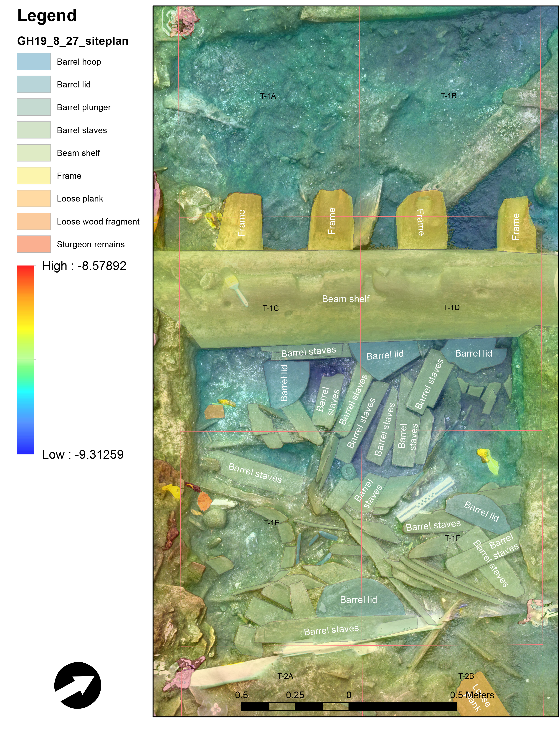Click the T-1E grid label
The image size is (560, 735).
(271, 523)
